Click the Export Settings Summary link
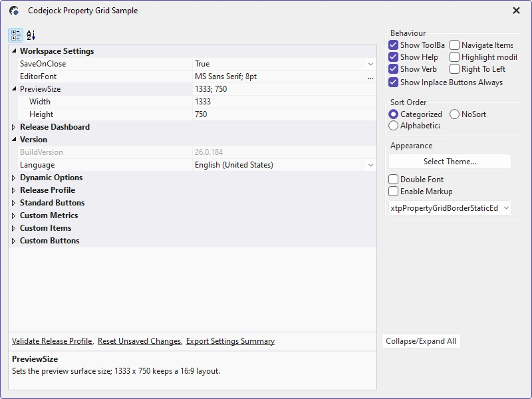532x399 pixels. point(230,341)
